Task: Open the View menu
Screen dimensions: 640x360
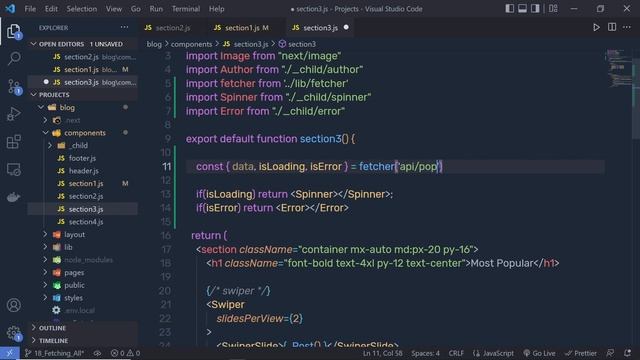Action: (114, 9)
